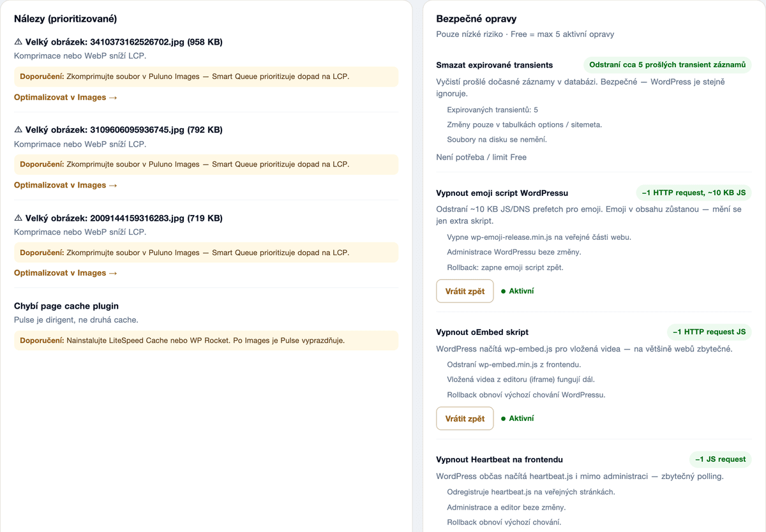Select the title 'Vypnout Heartbeat na frontendu'
This screenshot has width=766, height=532.
pos(500,459)
